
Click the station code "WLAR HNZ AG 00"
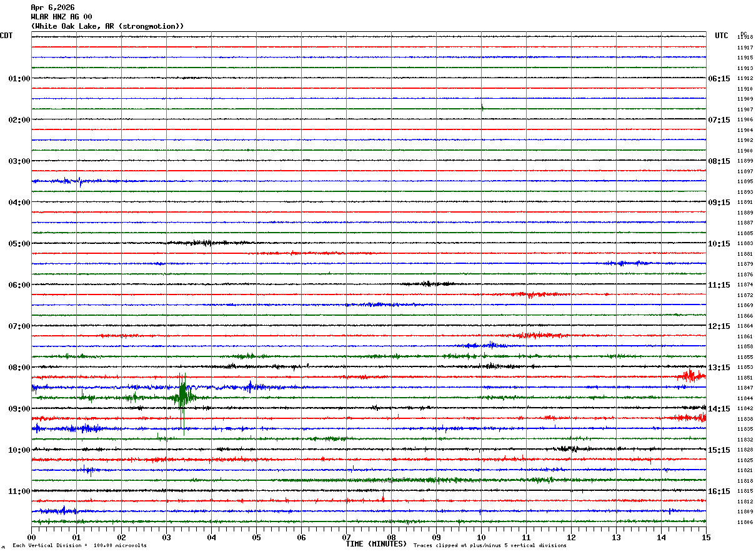tap(61, 17)
